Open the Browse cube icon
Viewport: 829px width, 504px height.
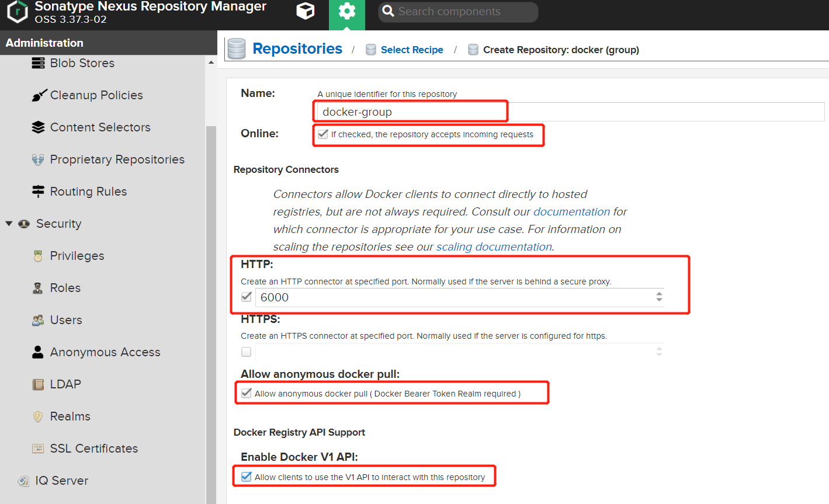click(306, 11)
